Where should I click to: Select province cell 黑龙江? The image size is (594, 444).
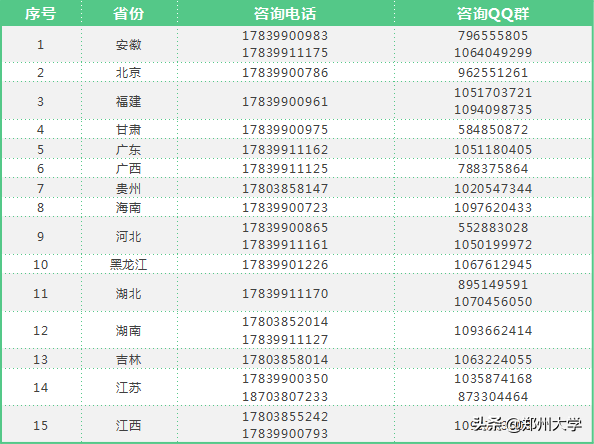point(128,264)
